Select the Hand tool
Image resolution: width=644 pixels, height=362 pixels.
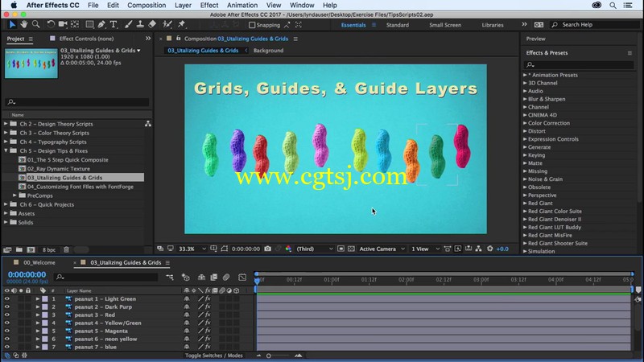[x=24, y=25]
